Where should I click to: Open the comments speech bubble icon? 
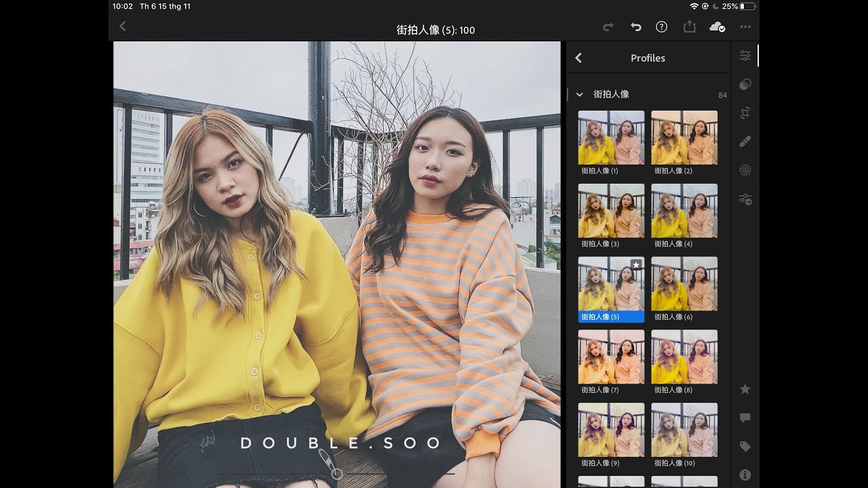click(x=745, y=418)
